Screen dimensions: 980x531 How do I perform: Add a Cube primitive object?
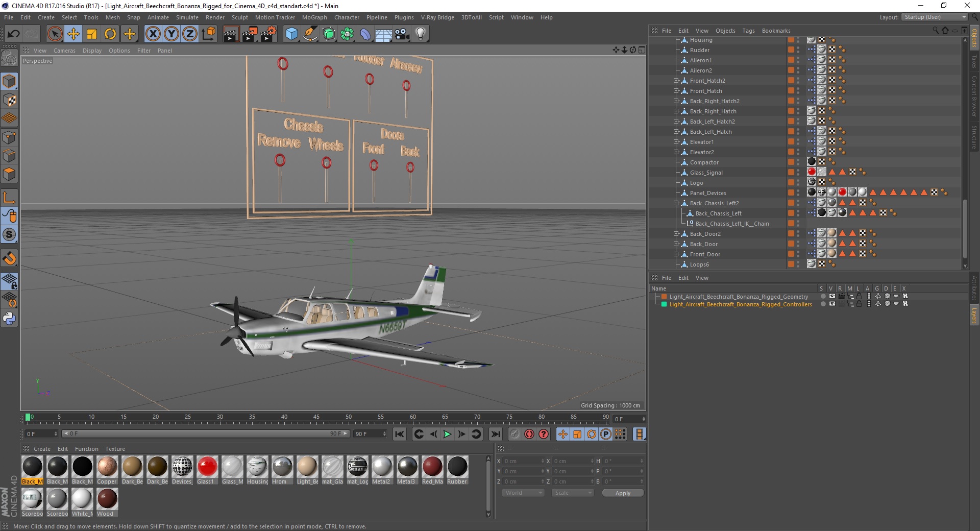click(x=291, y=34)
